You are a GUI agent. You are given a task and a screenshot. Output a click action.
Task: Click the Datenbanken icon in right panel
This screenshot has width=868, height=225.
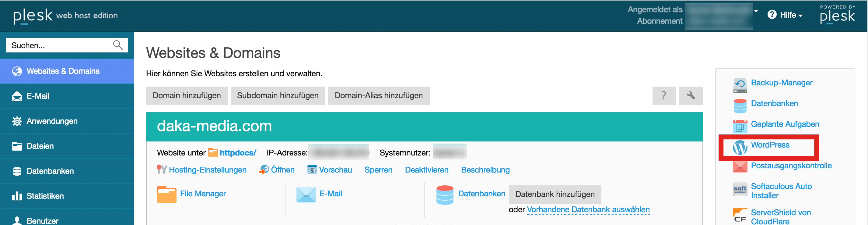pos(740,106)
